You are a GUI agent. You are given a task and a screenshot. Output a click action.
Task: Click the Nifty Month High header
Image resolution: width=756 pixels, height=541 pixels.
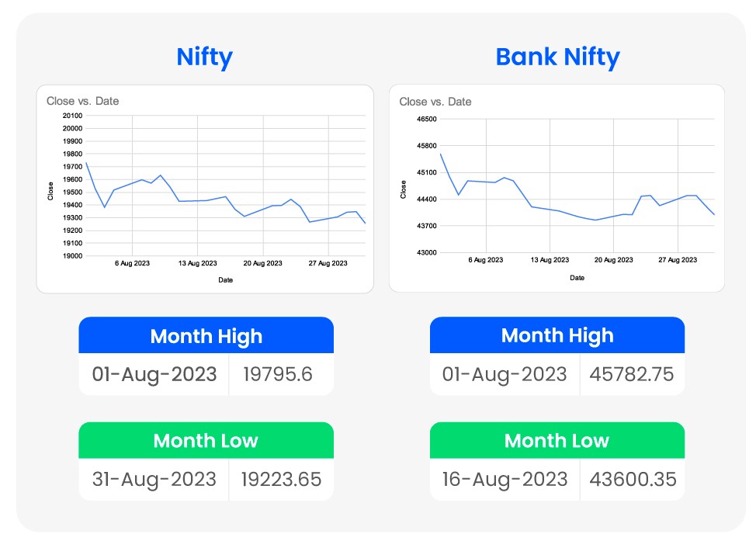coord(206,336)
